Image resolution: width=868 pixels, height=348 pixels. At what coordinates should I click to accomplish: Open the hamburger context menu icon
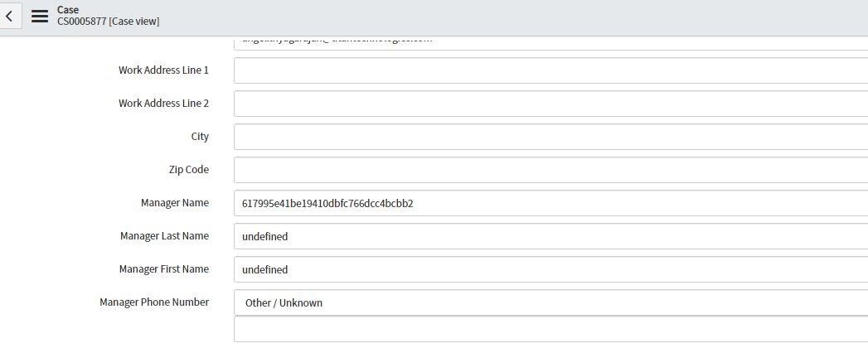(40, 16)
